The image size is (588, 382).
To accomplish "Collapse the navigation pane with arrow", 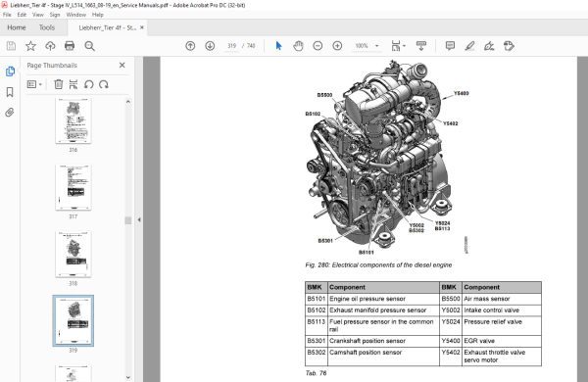I will click(x=139, y=219).
